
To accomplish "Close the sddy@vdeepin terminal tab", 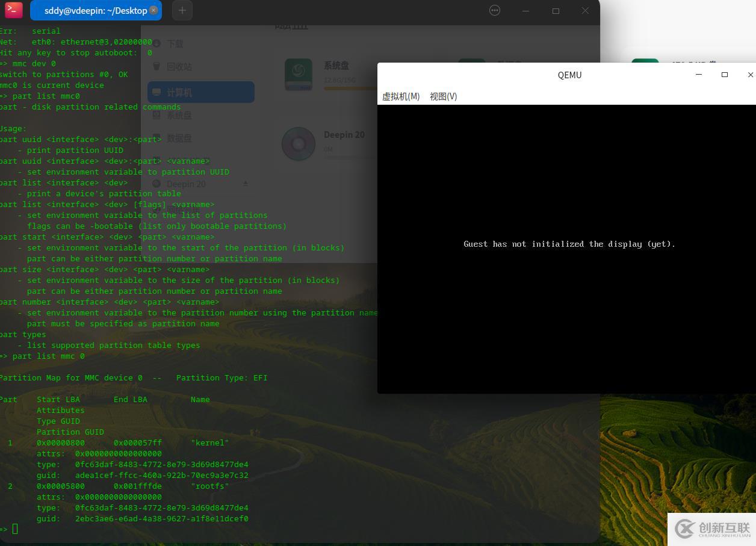I will point(153,10).
